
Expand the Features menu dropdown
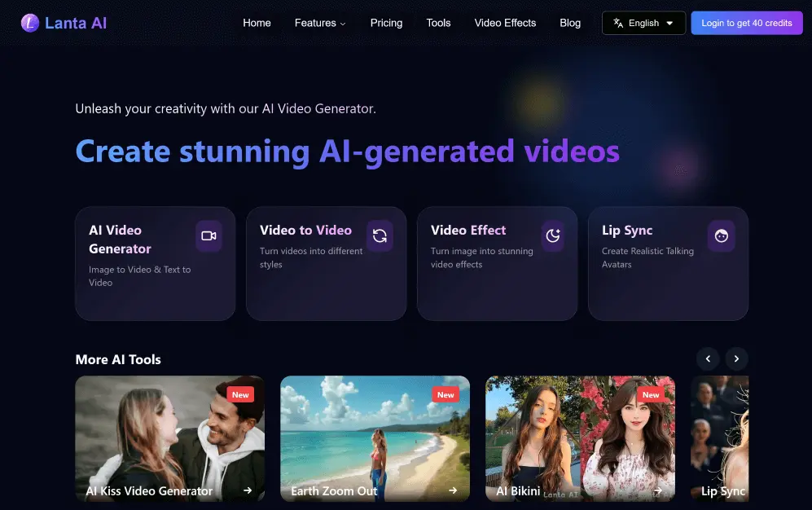[x=320, y=23]
